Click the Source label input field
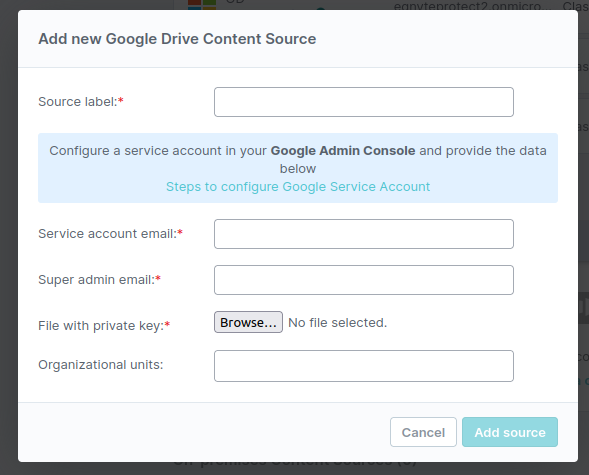The image size is (589, 475). coord(364,102)
